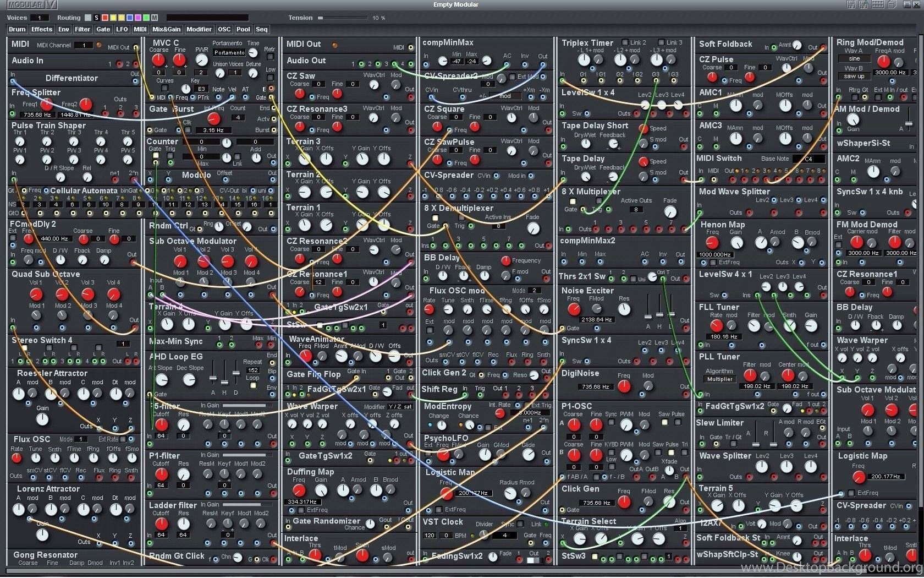Click the Tension slider
Viewport: 924px width, 578px height.
click(x=342, y=18)
